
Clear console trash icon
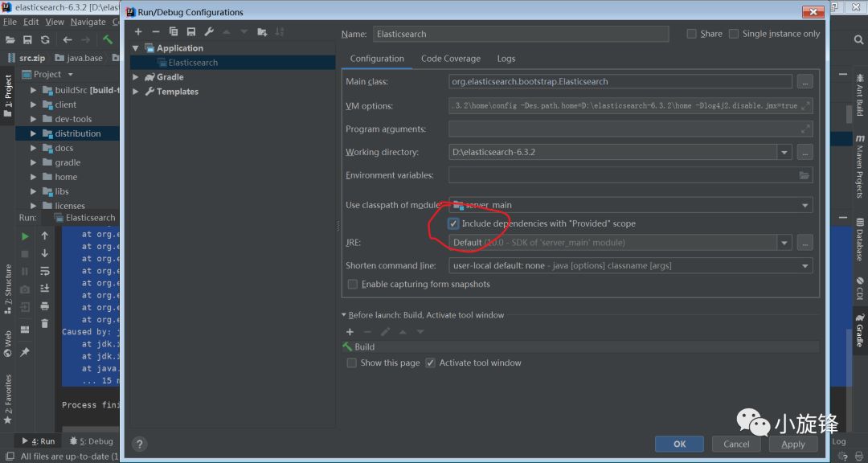click(45, 323)
